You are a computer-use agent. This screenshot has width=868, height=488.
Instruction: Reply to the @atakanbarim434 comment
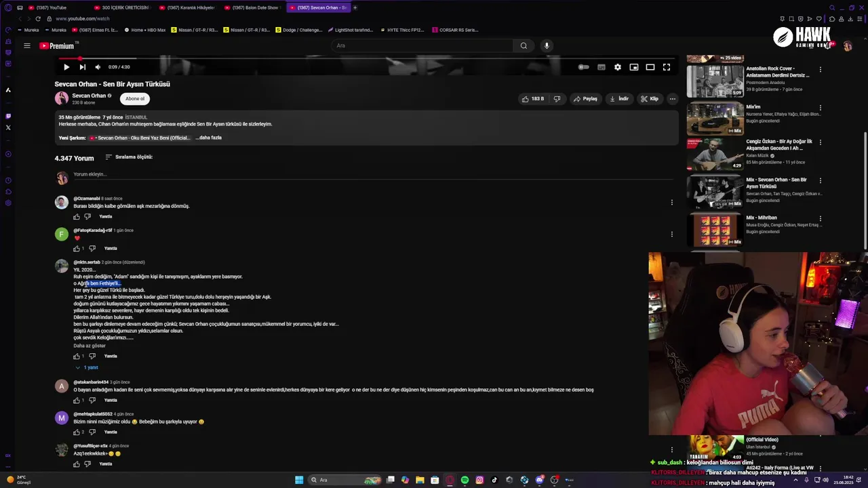[x=111, y=401]
